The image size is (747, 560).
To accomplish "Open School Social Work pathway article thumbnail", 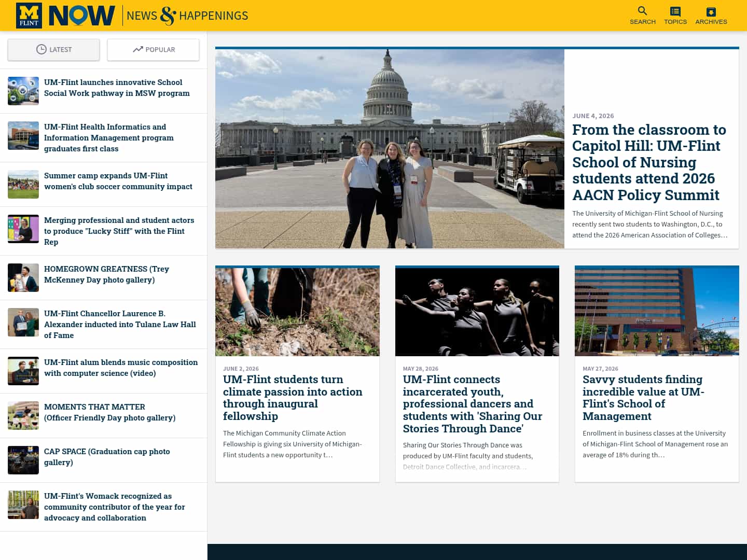I will tap(23, 91).
